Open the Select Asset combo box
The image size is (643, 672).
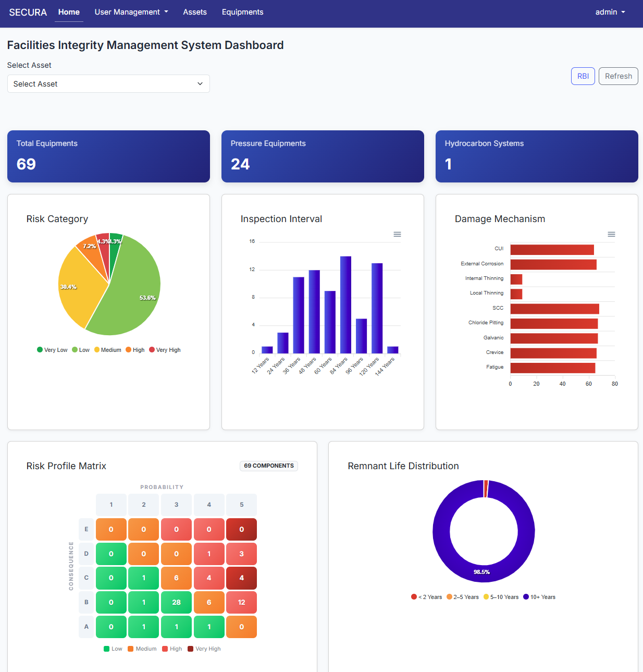click(108, 84)
